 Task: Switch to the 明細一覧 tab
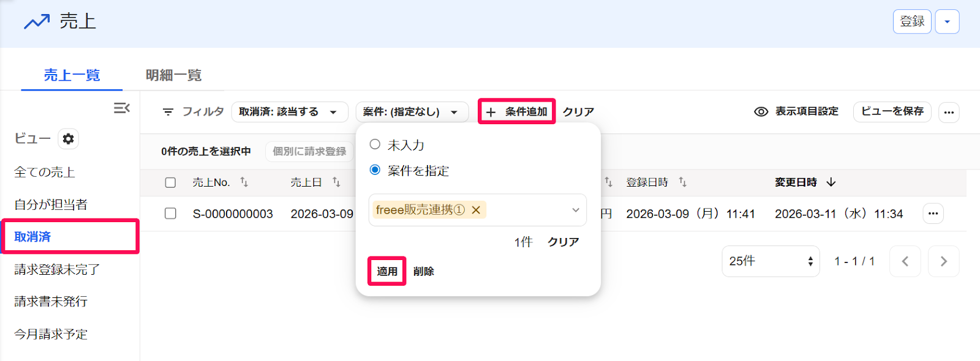point(174,75)
